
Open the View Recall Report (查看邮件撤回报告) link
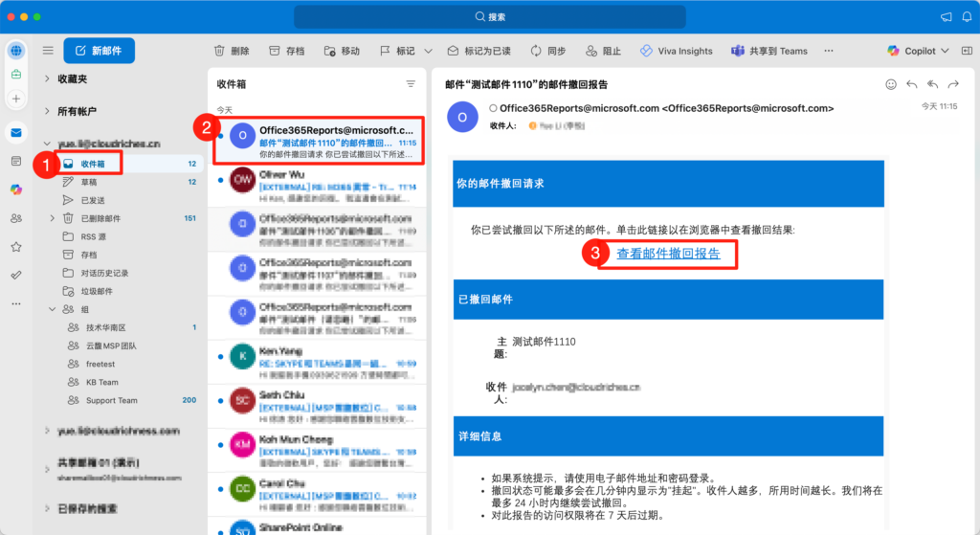tap(667, 254)
